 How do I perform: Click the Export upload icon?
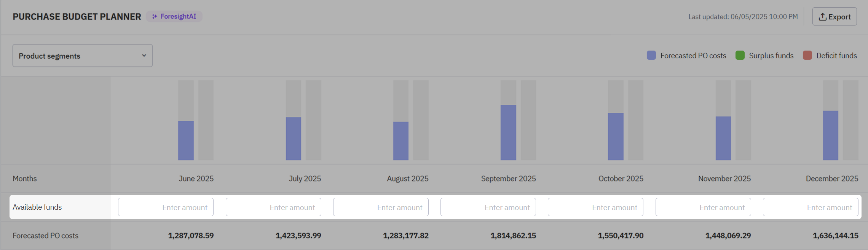coord(822,16)
